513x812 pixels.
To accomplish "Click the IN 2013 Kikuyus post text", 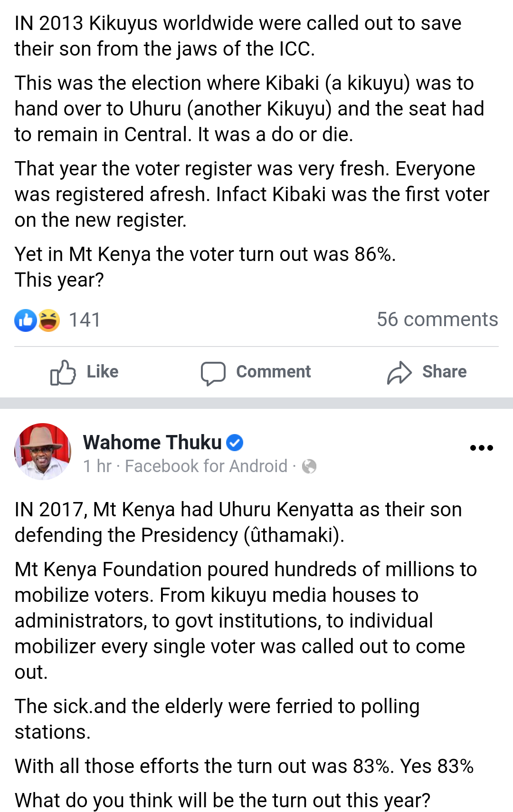I will tap(237, 36).
